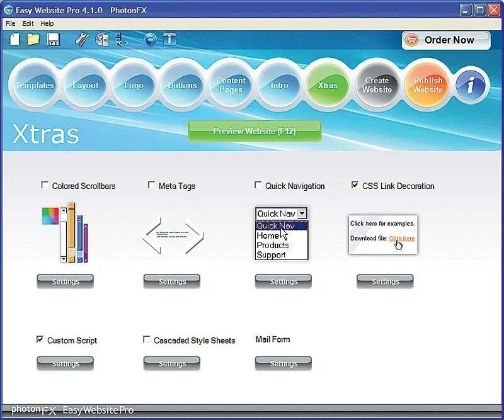Click the New file toolbar icon
Screen dimensions: 504x420
point(14,40)
